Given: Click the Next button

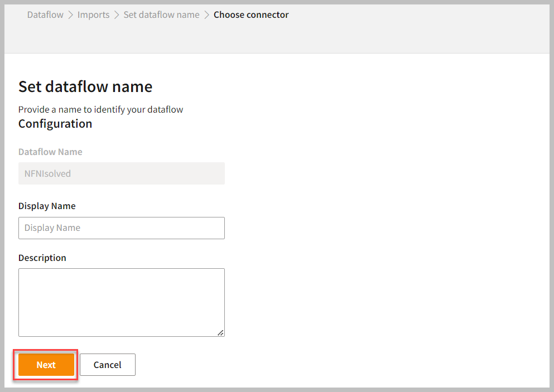Looking at the screenshot, I should click(x=46, y=365).
